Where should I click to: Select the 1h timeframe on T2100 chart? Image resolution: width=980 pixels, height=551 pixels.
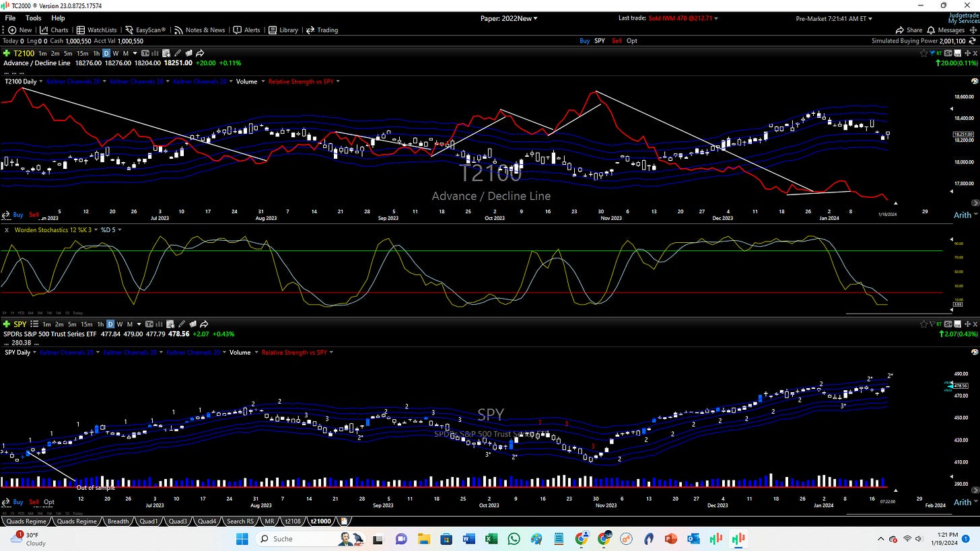(96, 53)
